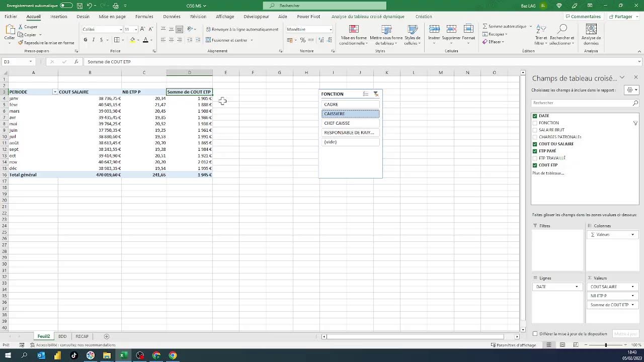
Task: Open Trier et filtrer
Action: 541,35
